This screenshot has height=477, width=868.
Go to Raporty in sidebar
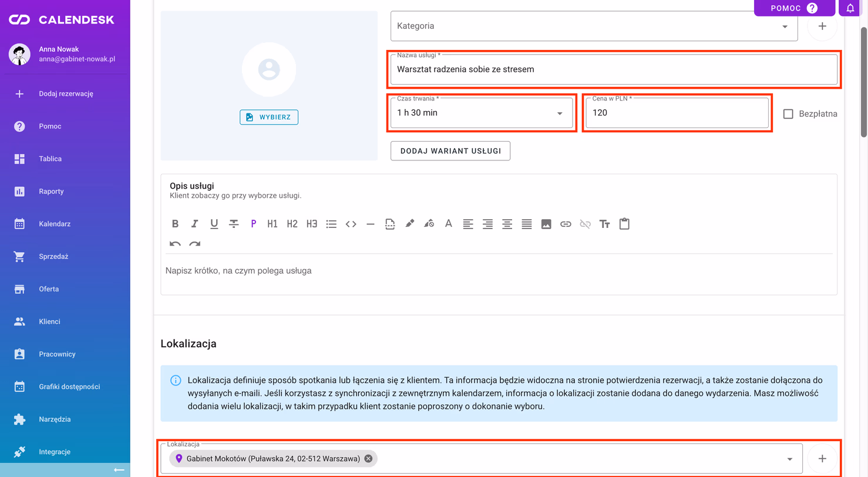[x=65, y=192]
